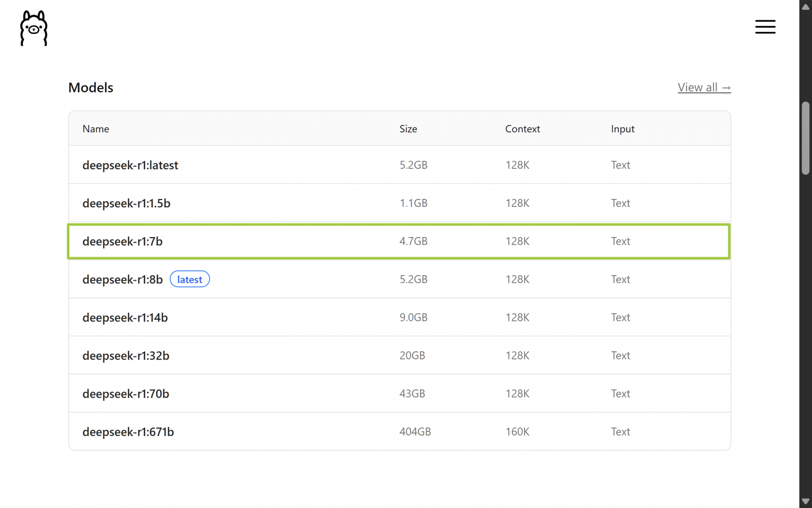Click the 4.7GB size value
Screen dimensions: 812x508
pos(413,241)
